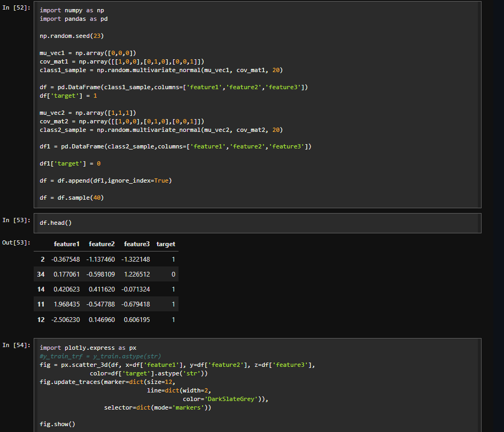Place cursor on the 'mu_vec1 = np.array' line

(88, 53)
